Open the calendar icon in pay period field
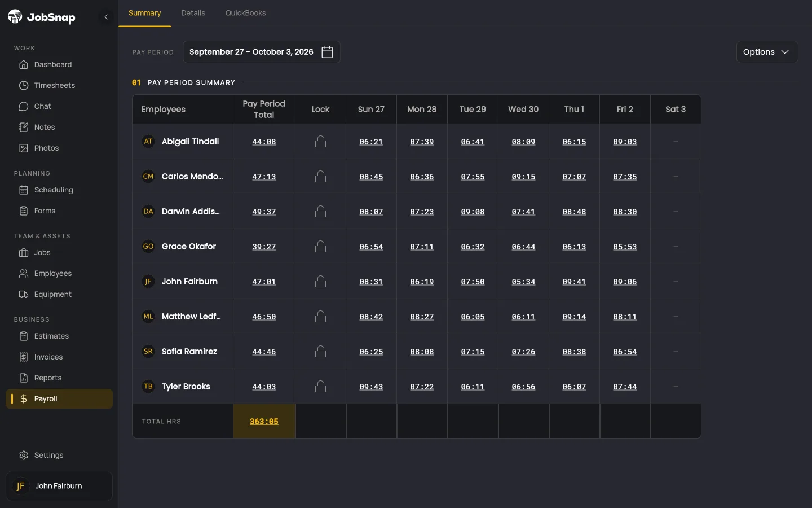Screen dimensions: 812x508 [327, 52]
